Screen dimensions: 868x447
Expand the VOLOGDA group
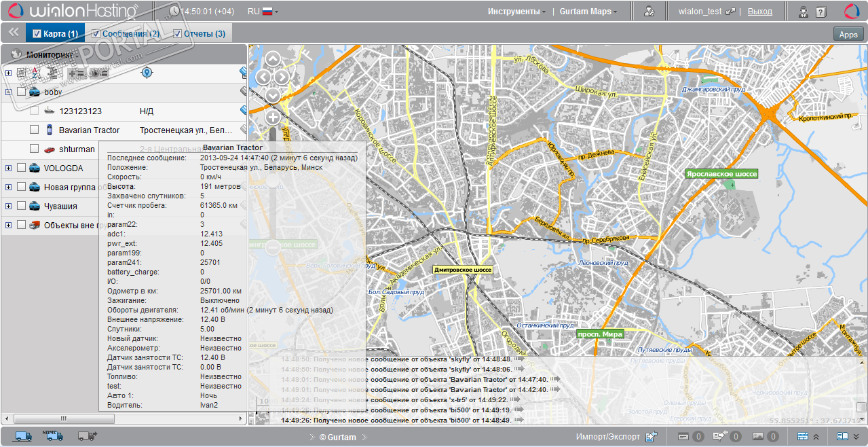pos(8,168)
